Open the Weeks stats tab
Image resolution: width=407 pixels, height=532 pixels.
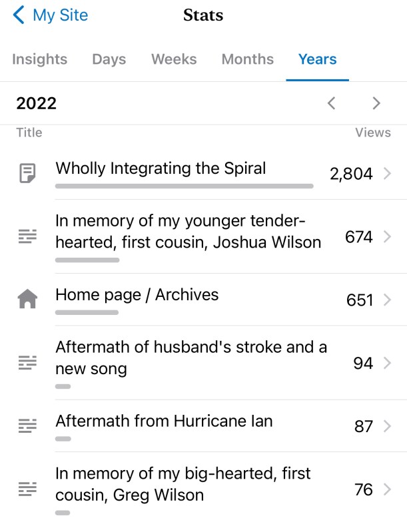(174, 59)
